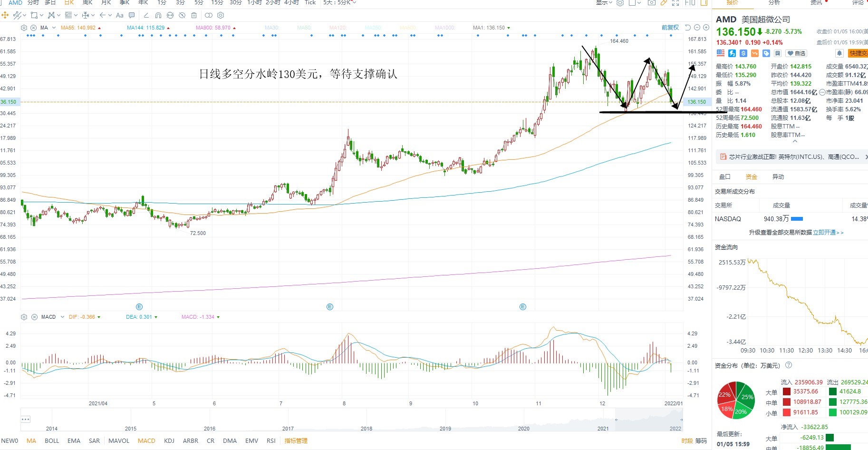Enter fullscreen chart mode
Screen dimensions: 868x450
tap(675, 3)
